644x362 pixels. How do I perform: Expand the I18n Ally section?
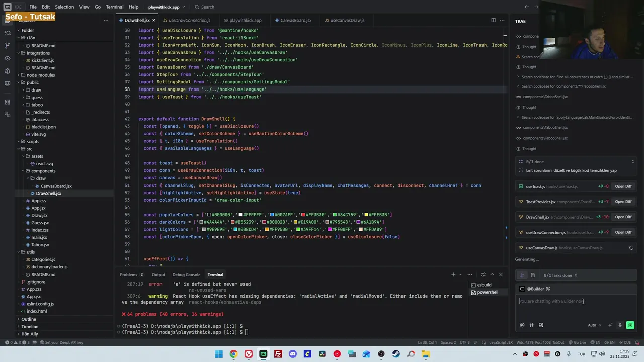(29, 334)
